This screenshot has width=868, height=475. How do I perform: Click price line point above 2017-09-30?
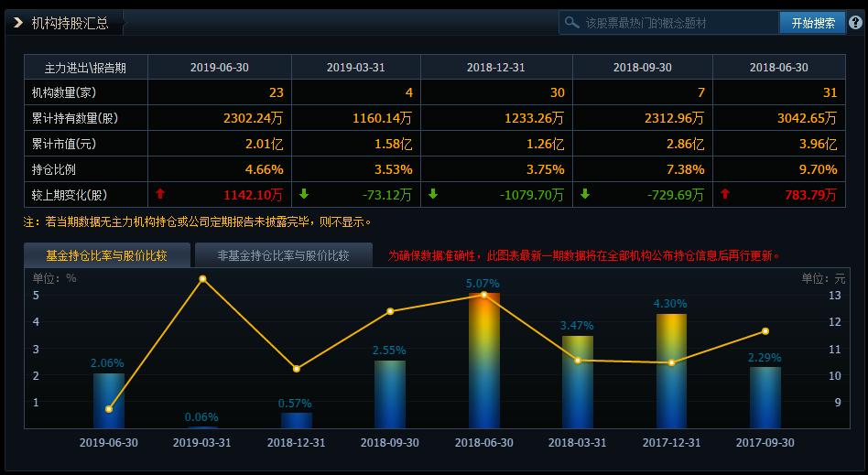(x=765, y=331)
